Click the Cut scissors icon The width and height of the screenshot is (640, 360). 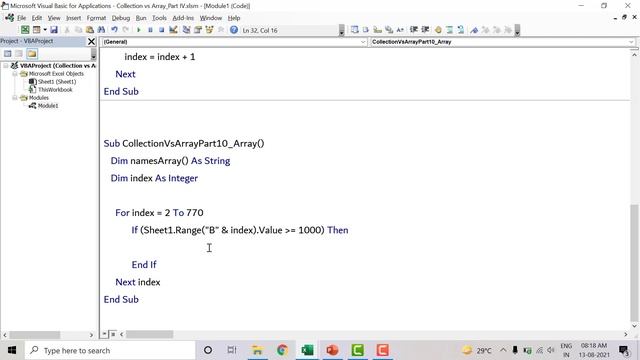[67, 30]
